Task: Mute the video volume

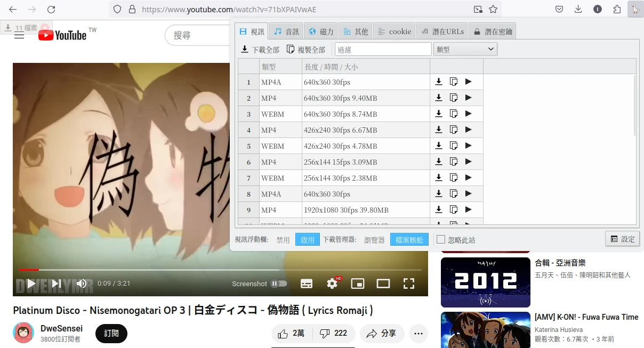Action: click(82, 284)
